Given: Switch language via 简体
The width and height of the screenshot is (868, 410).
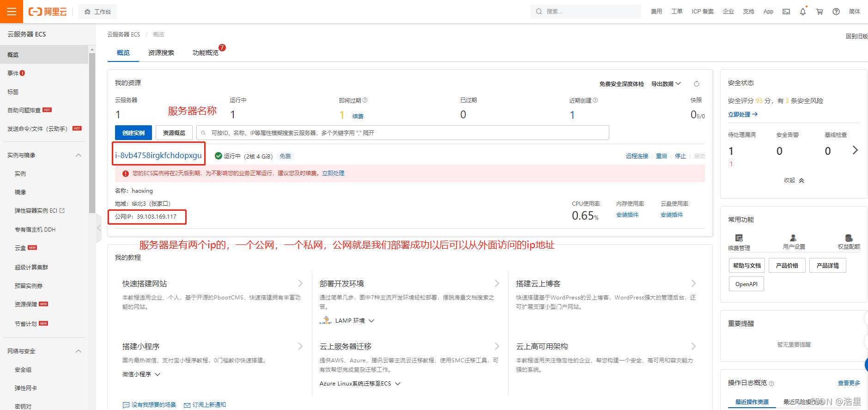Looking at the screenshot, I should pos(855,12).
